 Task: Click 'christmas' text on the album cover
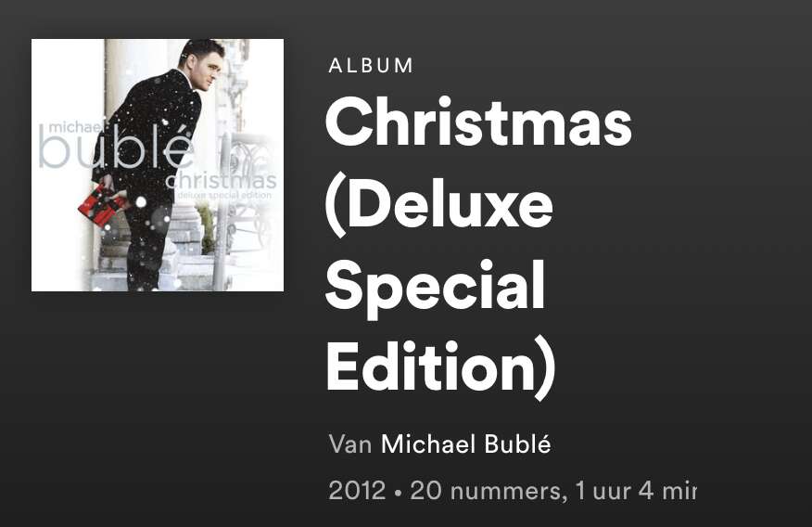(222, 180)
